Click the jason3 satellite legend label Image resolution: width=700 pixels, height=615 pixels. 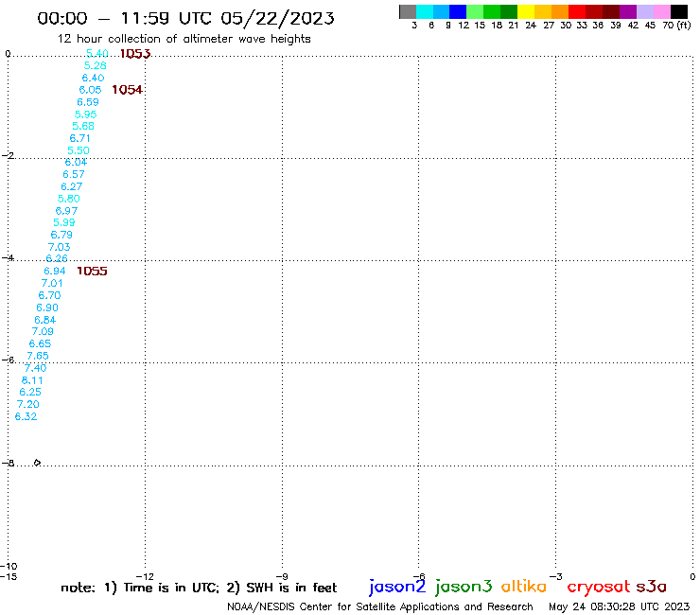[464, 587]
